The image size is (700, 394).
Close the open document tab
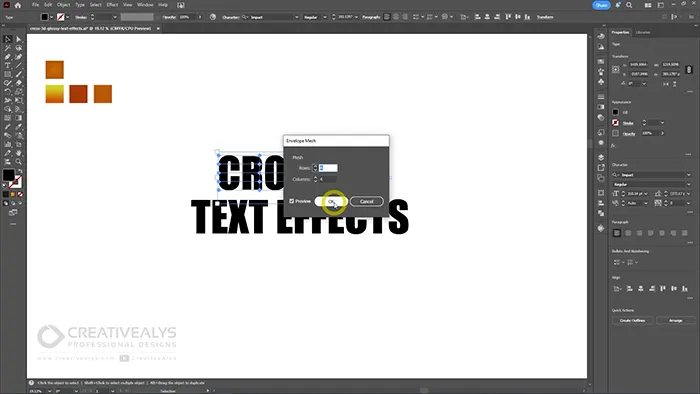click(x=158, y=29)
